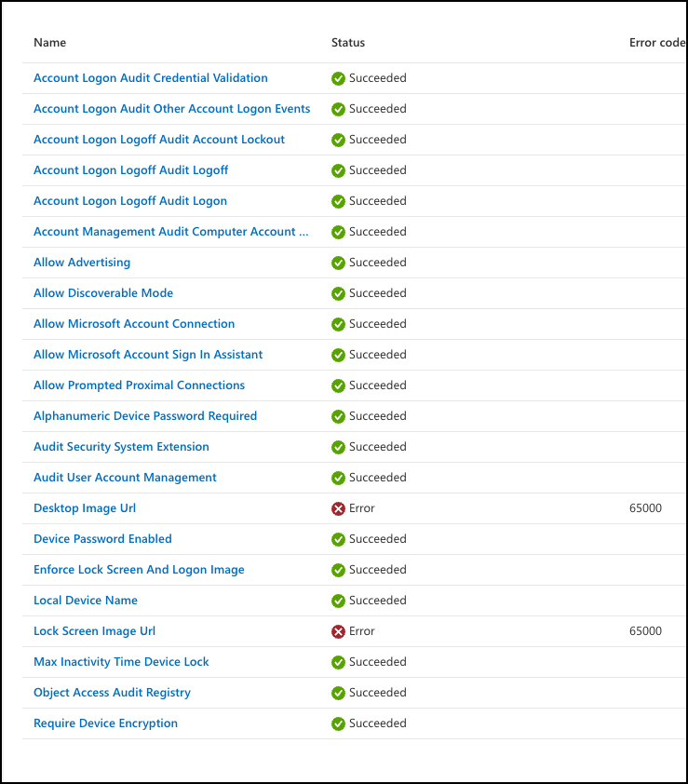Click red error icon for Lock Screen Image Url
This screenshot has height=784, width=688.
pyautogui.click(x=339, y=632)
